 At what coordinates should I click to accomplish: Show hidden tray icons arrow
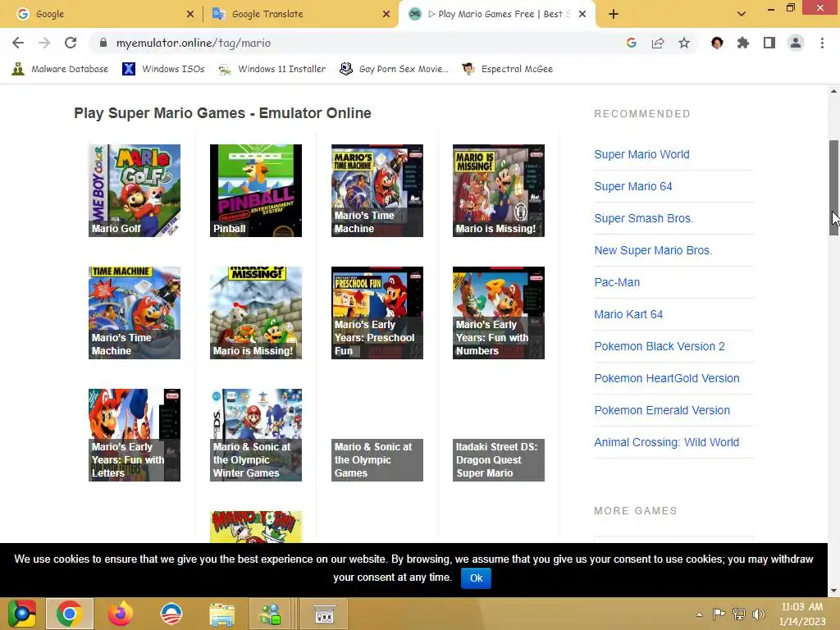pyautogui.click(x=699, y=614)
